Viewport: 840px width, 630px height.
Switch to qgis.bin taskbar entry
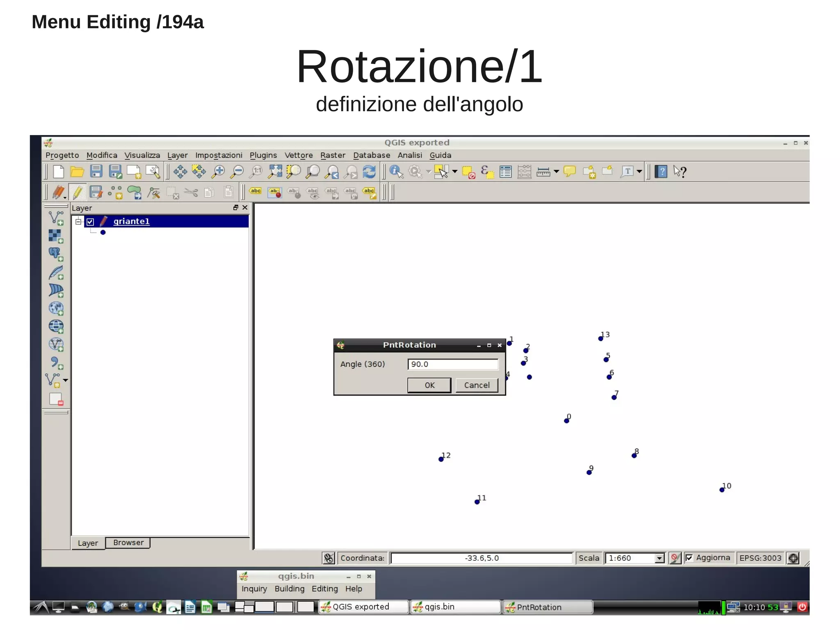click(x=456, y=607)
